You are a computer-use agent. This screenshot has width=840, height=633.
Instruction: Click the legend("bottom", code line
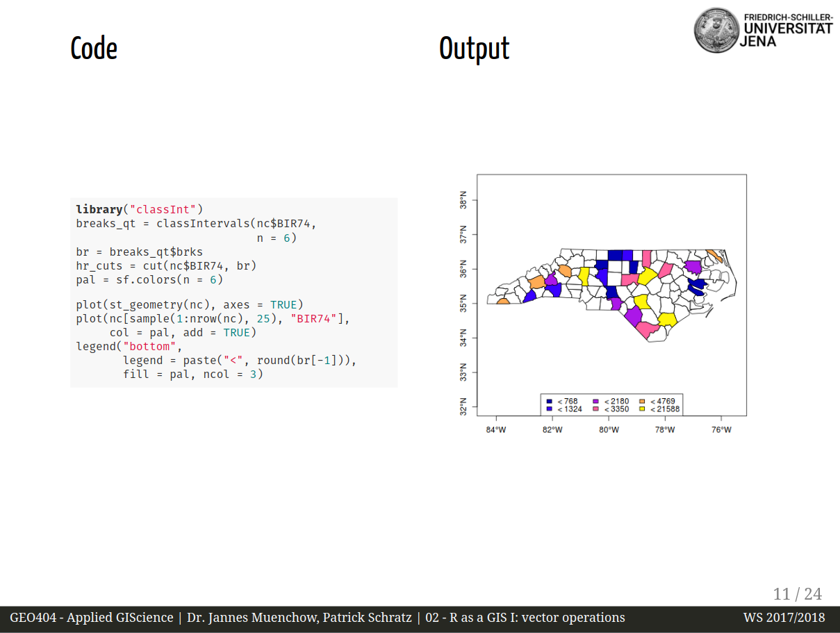[129, 346]
